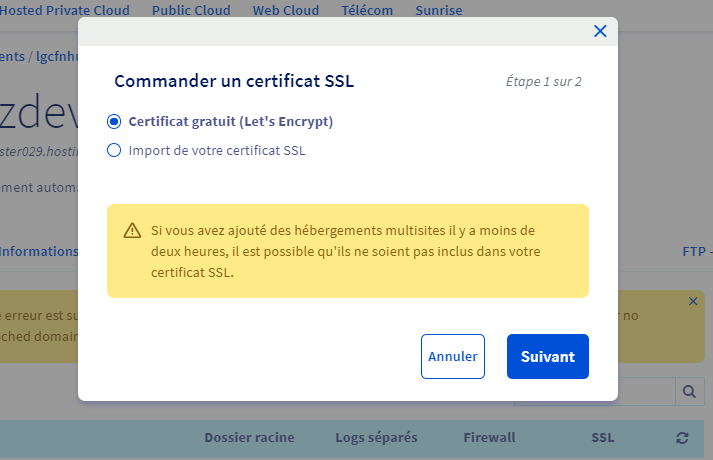Click the SSL column header

(x=603, y=438)
